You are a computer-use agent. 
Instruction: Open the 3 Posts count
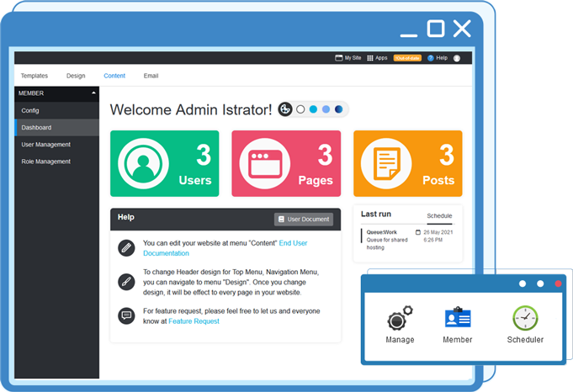[447, 155]
